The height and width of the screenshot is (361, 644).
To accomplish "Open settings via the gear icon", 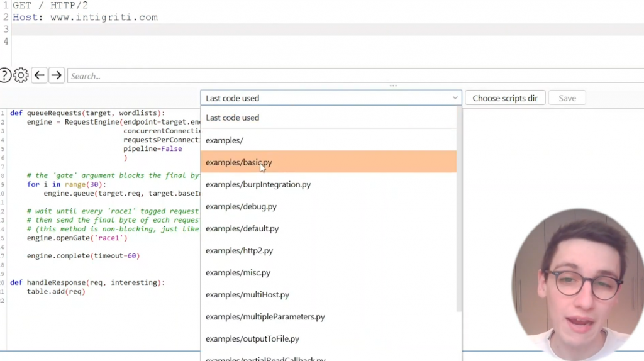I will (x=21, y=75).
